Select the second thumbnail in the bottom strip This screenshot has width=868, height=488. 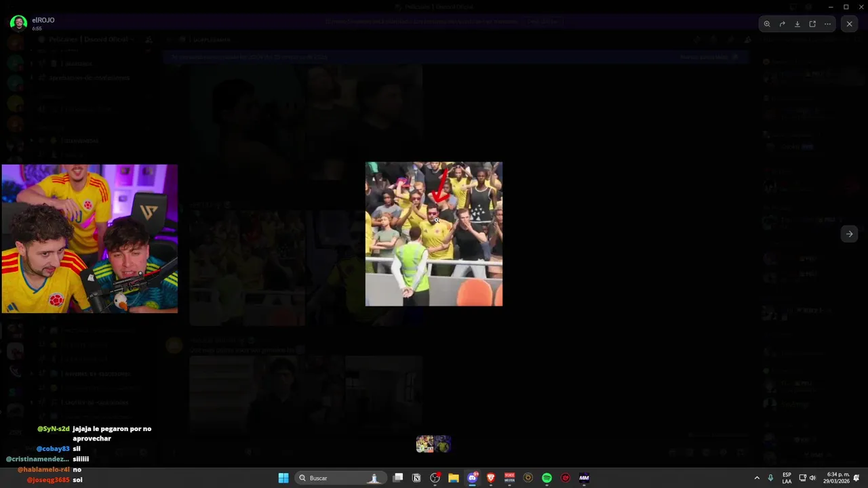(442, 444)
